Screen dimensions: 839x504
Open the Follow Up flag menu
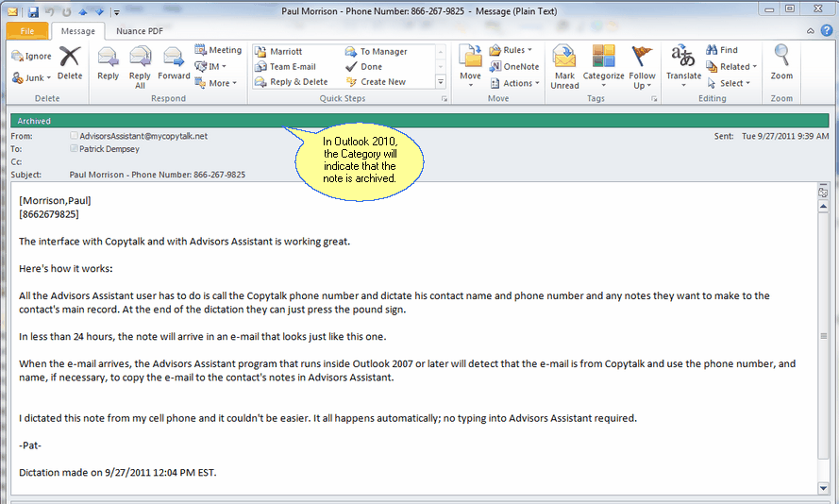point(642,67)
